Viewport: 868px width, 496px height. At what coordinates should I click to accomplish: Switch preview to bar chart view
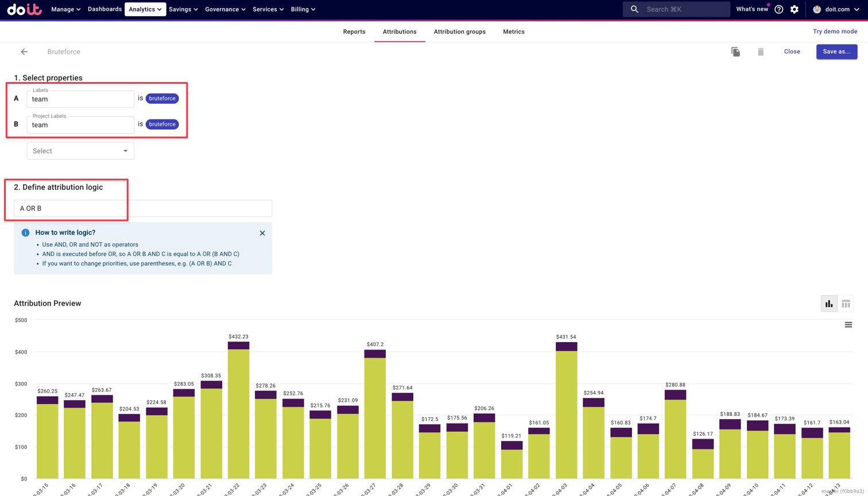pyautogui.click(x=829, y=304)
